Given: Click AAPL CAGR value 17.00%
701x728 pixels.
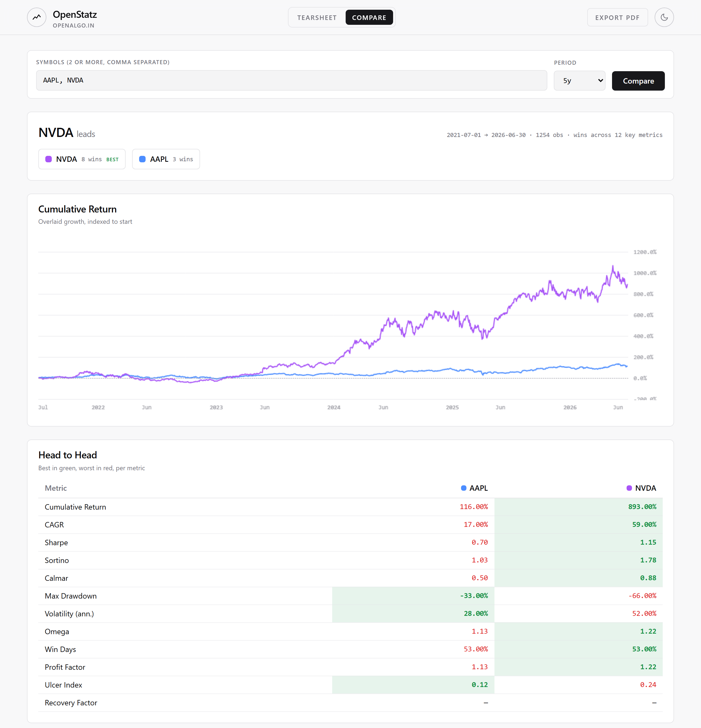Looking at the screenshot, I should click(x=476, y=524).
